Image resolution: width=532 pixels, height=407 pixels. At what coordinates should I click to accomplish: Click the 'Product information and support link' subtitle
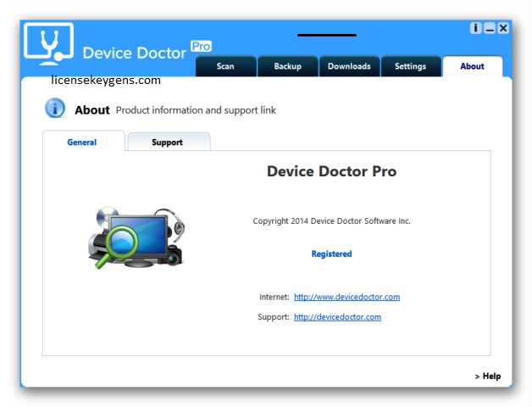(x=196, y=110)
